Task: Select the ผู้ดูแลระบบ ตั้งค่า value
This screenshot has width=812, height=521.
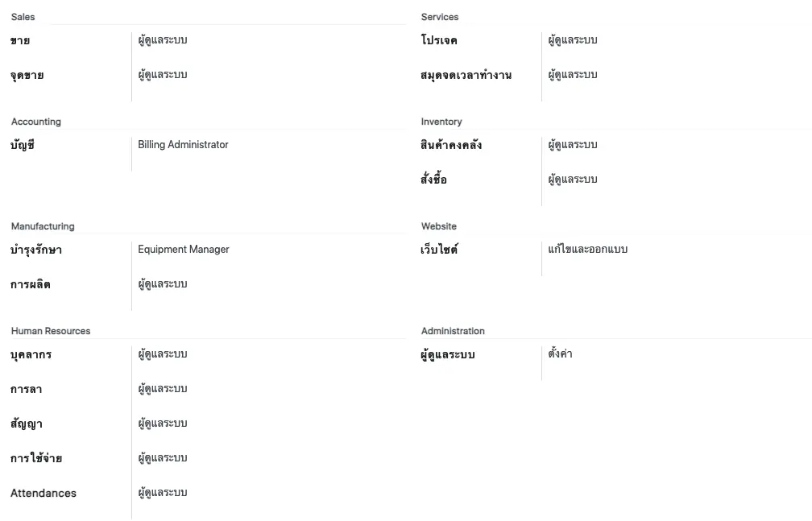Action: (561, 354)
